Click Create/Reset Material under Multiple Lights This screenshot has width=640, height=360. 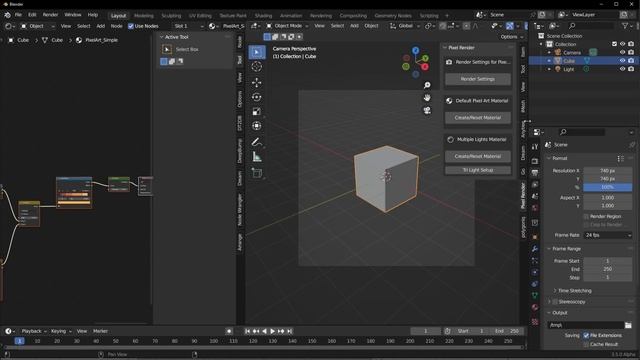coord(478,156)
